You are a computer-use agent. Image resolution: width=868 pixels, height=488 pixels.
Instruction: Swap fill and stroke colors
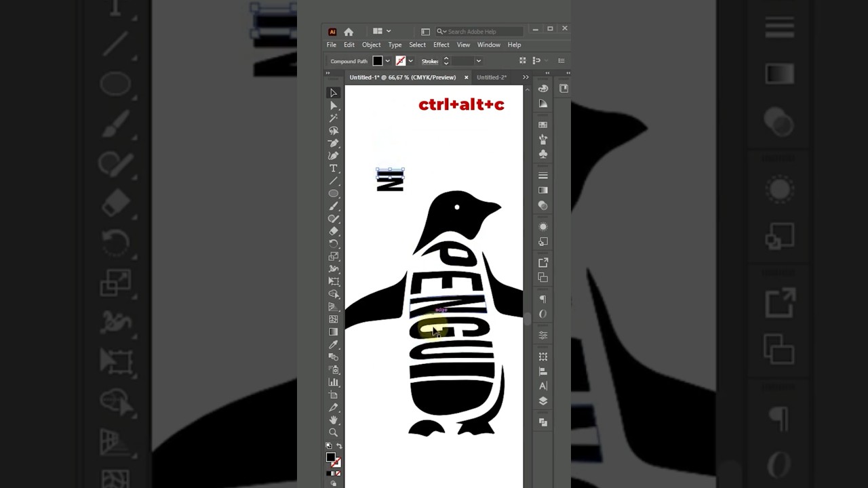339,446
